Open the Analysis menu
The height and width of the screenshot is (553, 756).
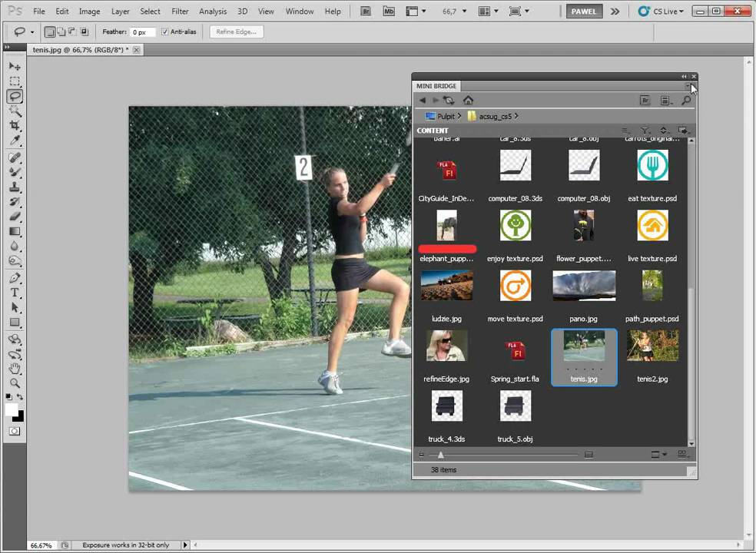213,11
